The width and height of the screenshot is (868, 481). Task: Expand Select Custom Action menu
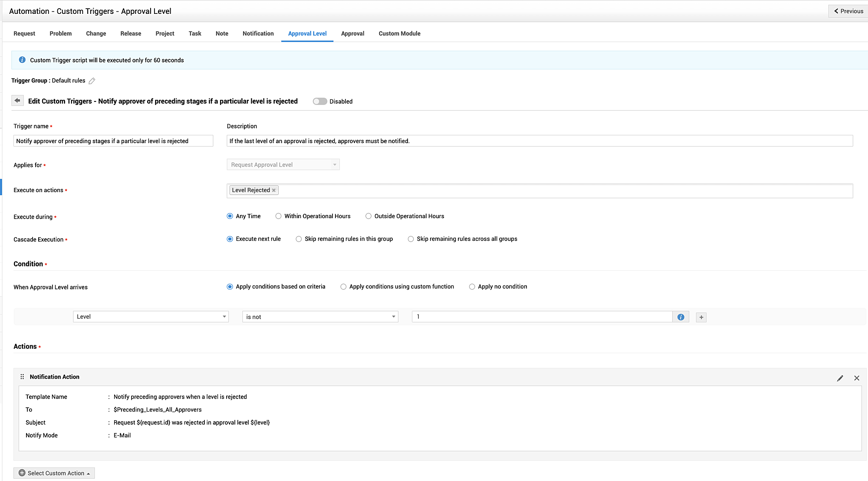click(54, 473)
